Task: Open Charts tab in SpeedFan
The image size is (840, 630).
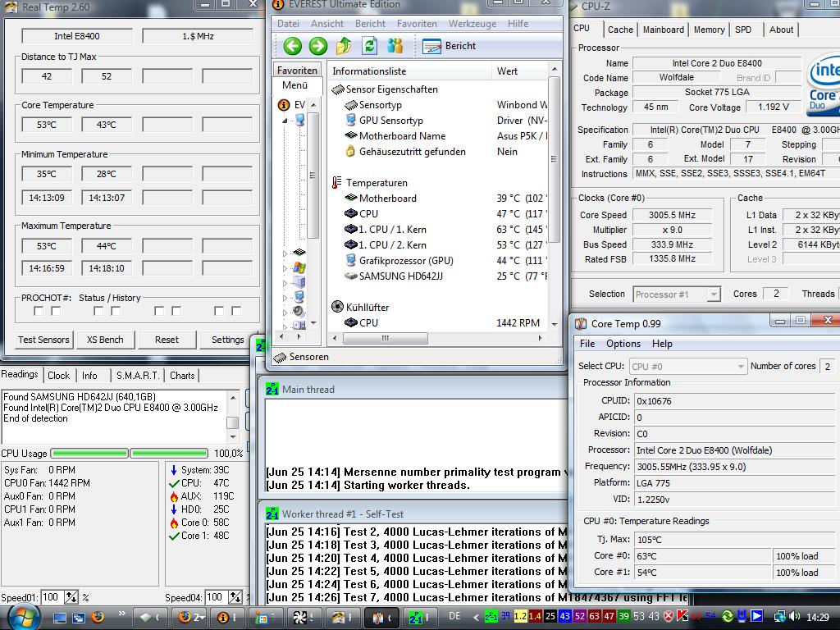Action: [182, 376]
